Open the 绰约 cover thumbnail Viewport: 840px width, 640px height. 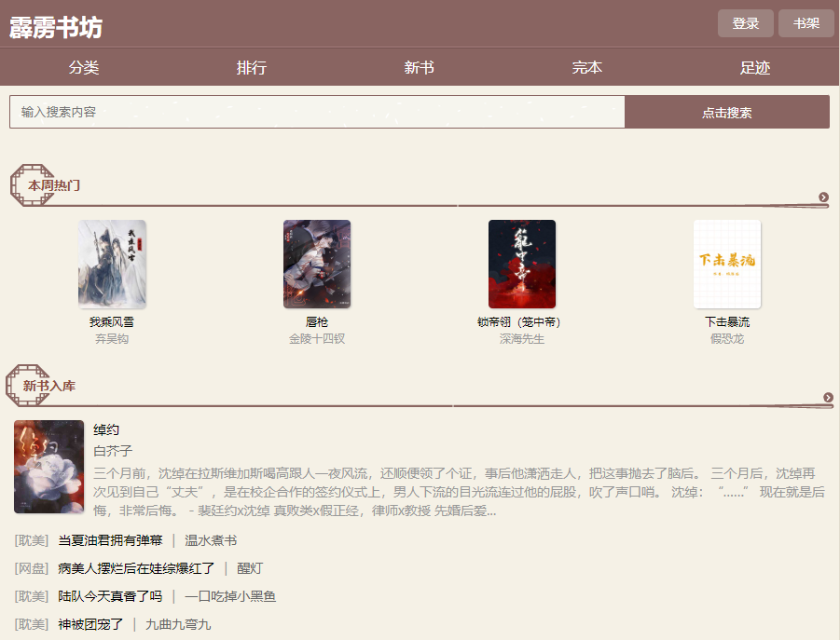48,467
